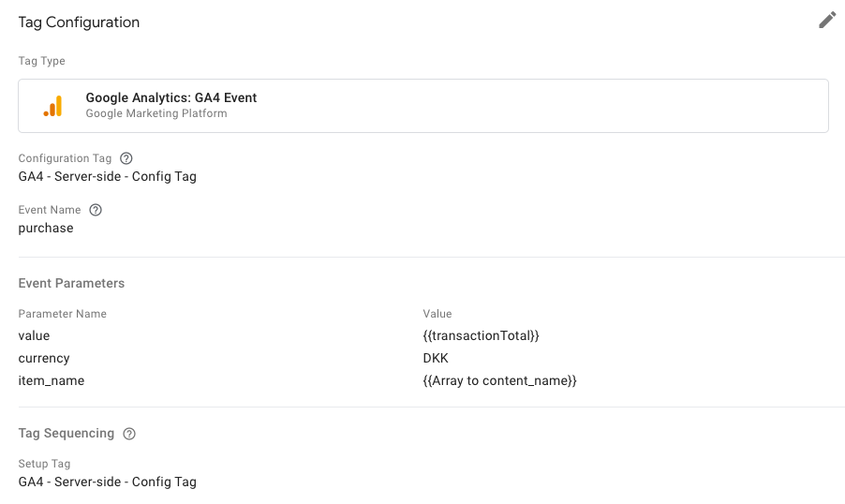Viewport: 845px width, 504px height.
Task: Open Event Name help icon
Action: 96,210
